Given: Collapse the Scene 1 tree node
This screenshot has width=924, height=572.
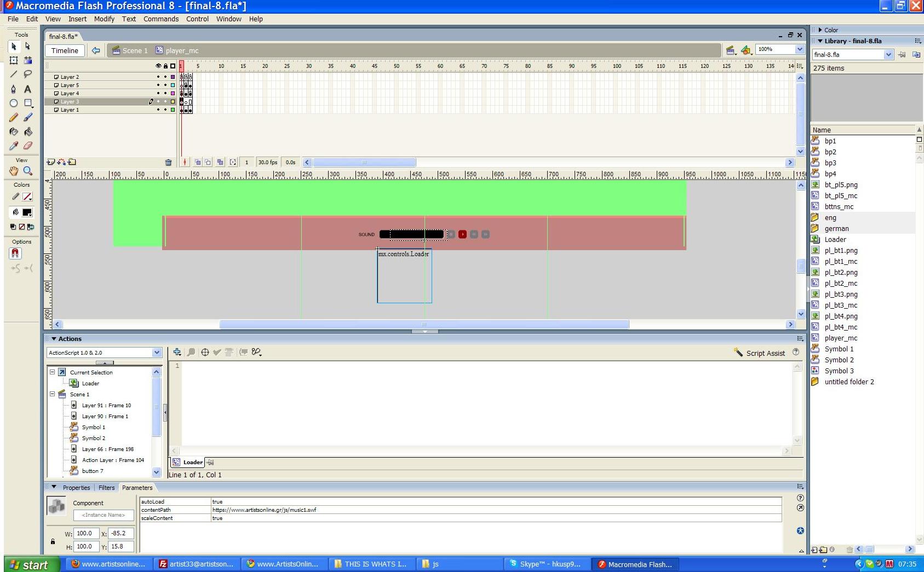Looking at the screenshot, I should (53, 394).
